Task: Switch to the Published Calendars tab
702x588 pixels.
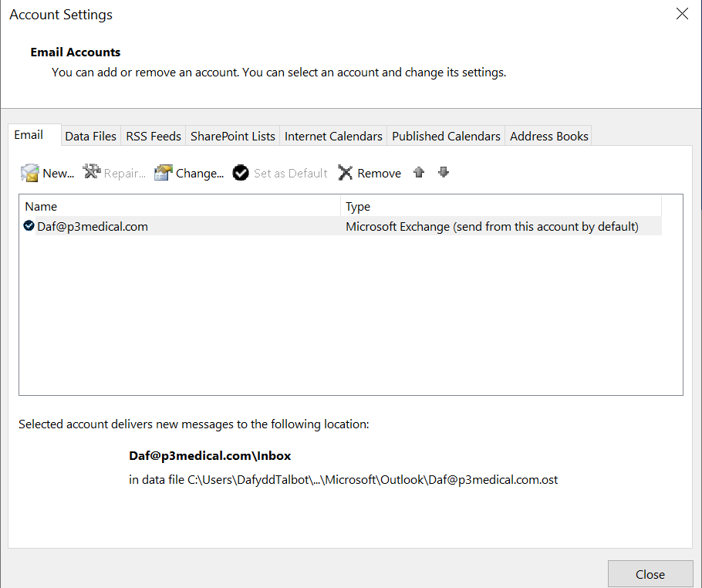Action: [x=446, y=136]
